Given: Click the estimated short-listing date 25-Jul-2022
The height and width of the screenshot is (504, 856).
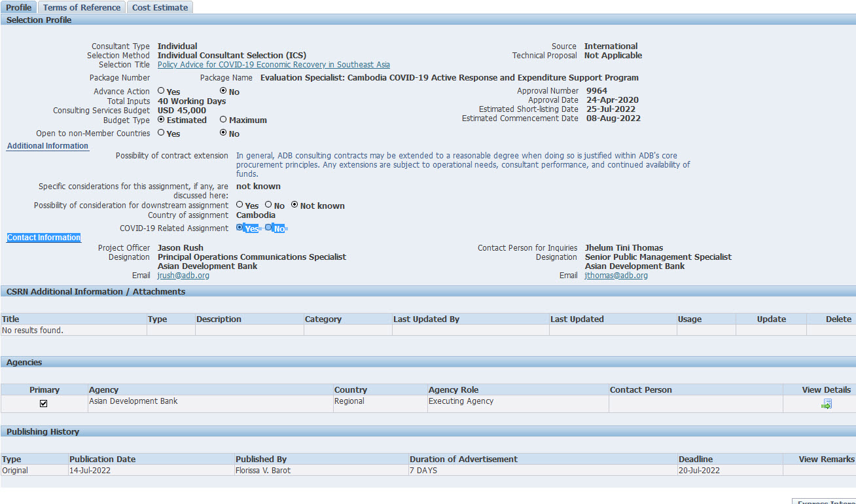Looking at the screenshot, I should coord(611,109).
